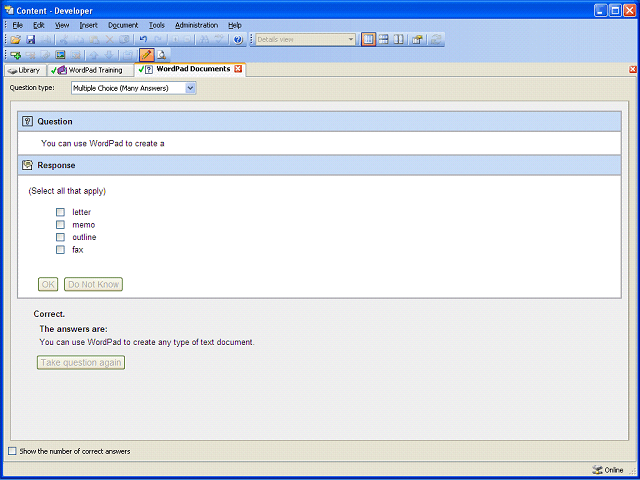The height and width of the screenshot is (480, 640).
Task: Click the add item green-plus icon
Action: coord(16,55)
